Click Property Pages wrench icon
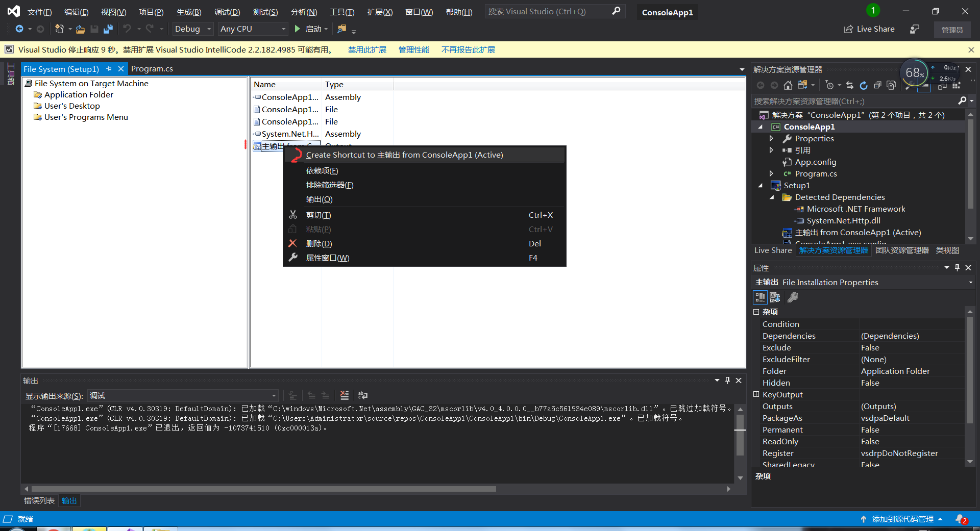Viewport: 980px width, 531px height. coord(793,297)
